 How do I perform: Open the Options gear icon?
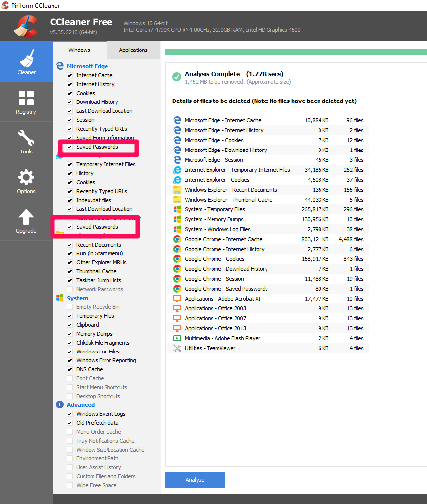(26, 177)
